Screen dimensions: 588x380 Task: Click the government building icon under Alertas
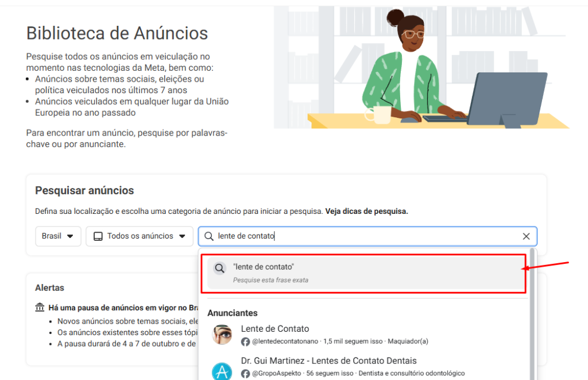point(40,308)
